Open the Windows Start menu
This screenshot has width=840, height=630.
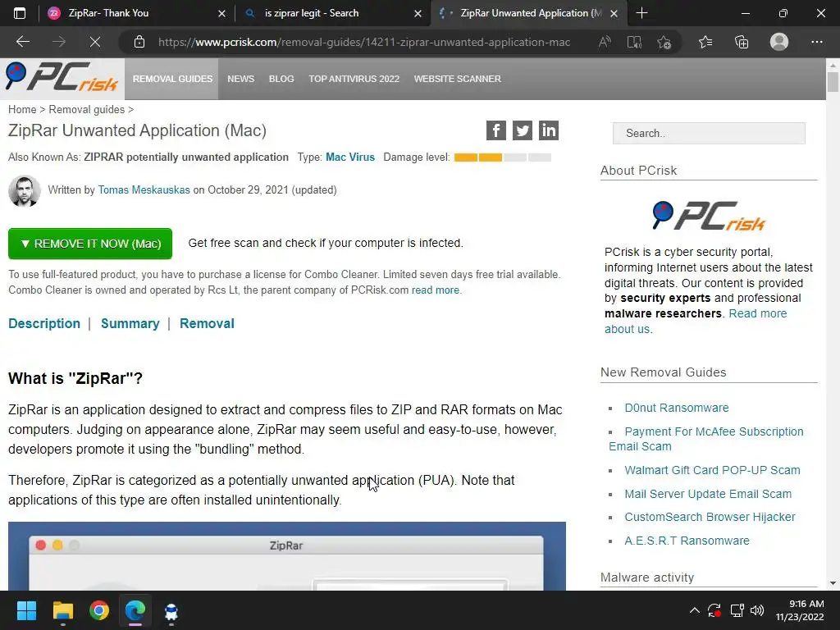(26, 610)
